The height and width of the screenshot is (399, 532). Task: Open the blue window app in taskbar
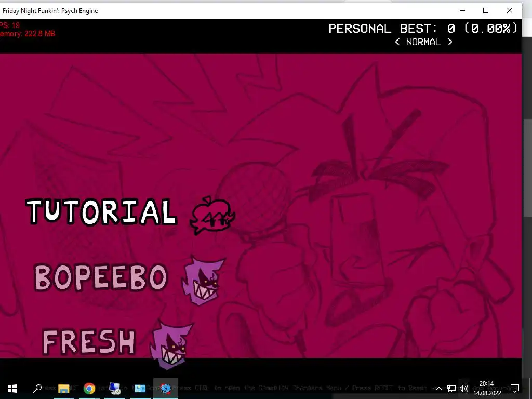pos(140,389)
